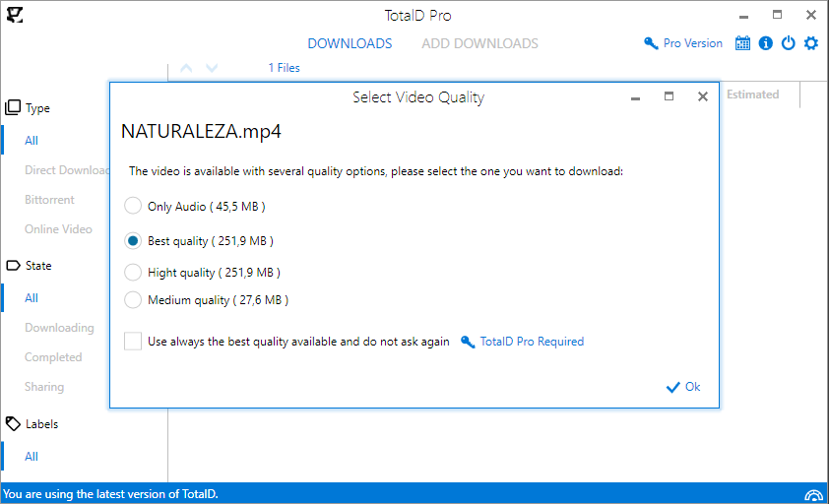Open the scheduler calendar icon

coord(742,43)
